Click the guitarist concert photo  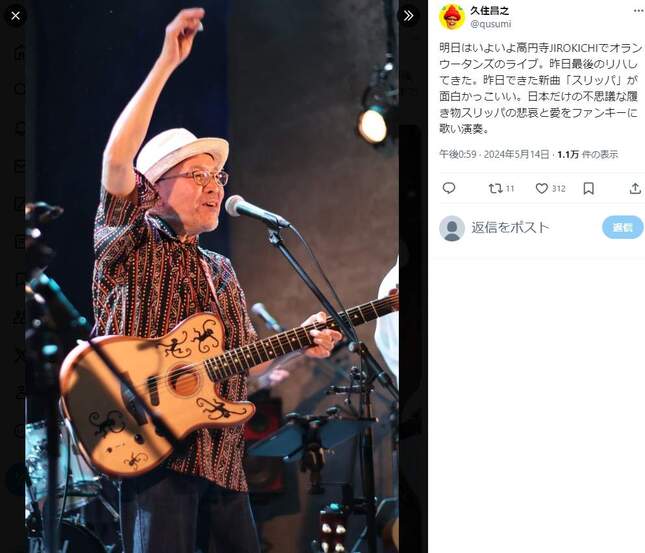(212, 276)
